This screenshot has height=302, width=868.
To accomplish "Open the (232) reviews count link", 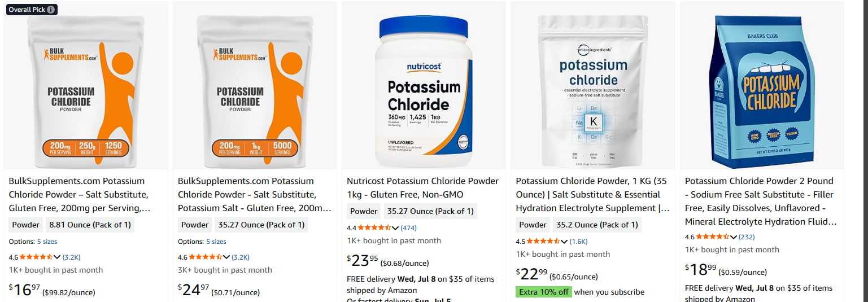I will point(747,237).
